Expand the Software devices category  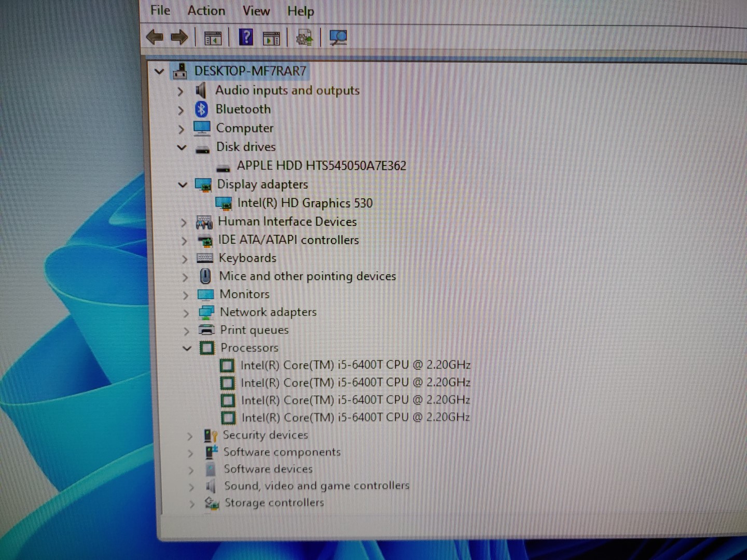coord(191,470)
